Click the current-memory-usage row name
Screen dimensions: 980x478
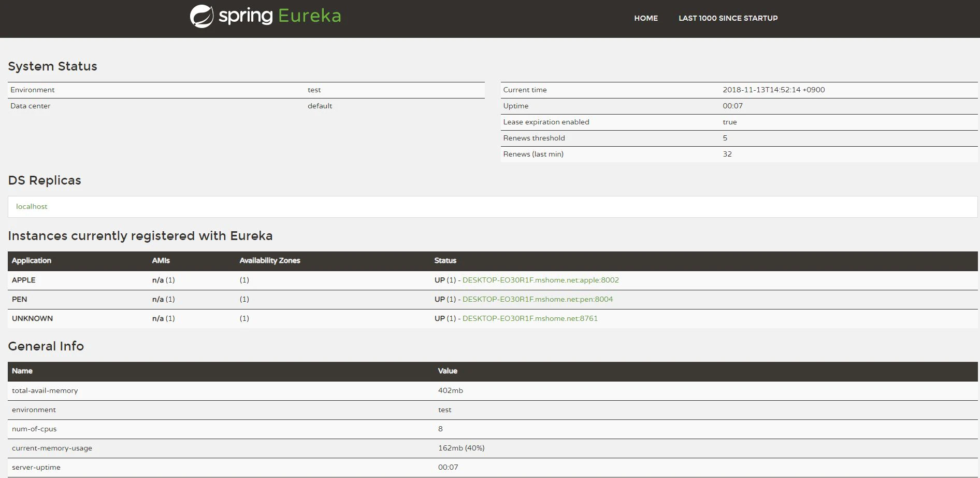[x=52, y=448]
